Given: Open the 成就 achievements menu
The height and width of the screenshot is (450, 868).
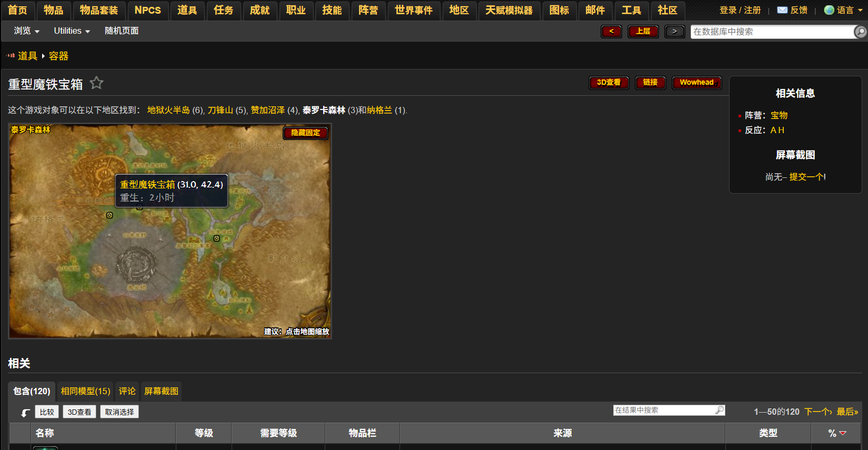Looking at the screenshot, I should click(x=260, y=10).
